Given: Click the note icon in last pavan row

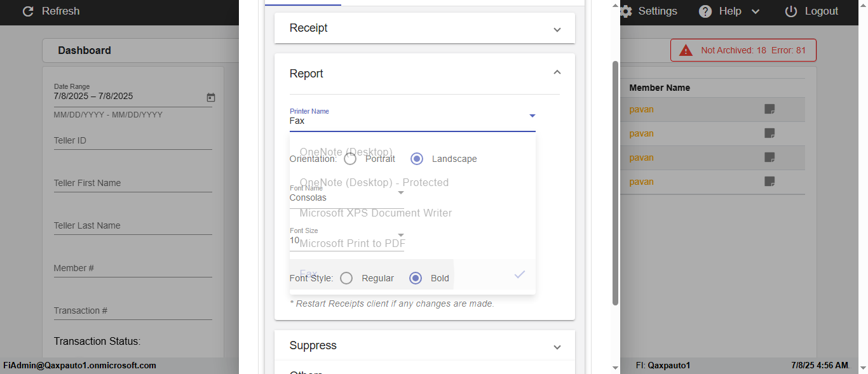Looking at the screenshot, I should [770, 182].
